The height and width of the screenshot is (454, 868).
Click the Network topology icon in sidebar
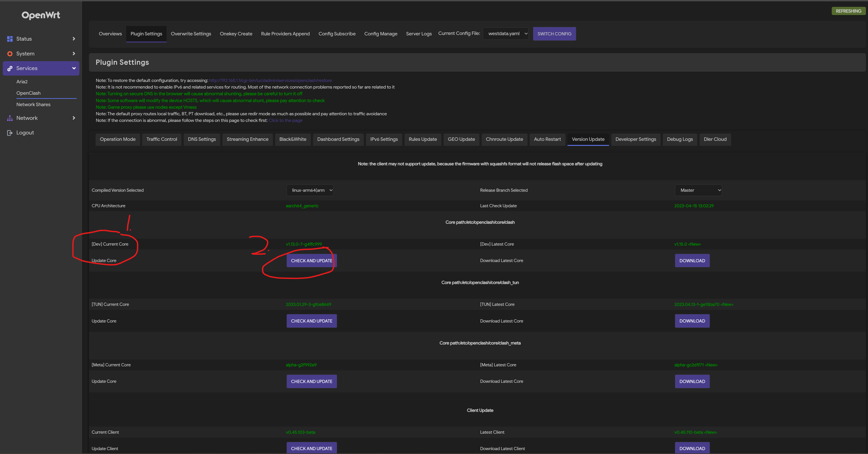[x=10, y=118]
